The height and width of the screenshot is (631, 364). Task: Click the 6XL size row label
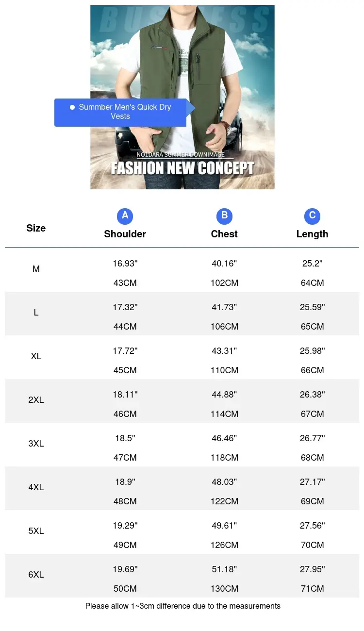pyautogui.click(x=36, y=575)
